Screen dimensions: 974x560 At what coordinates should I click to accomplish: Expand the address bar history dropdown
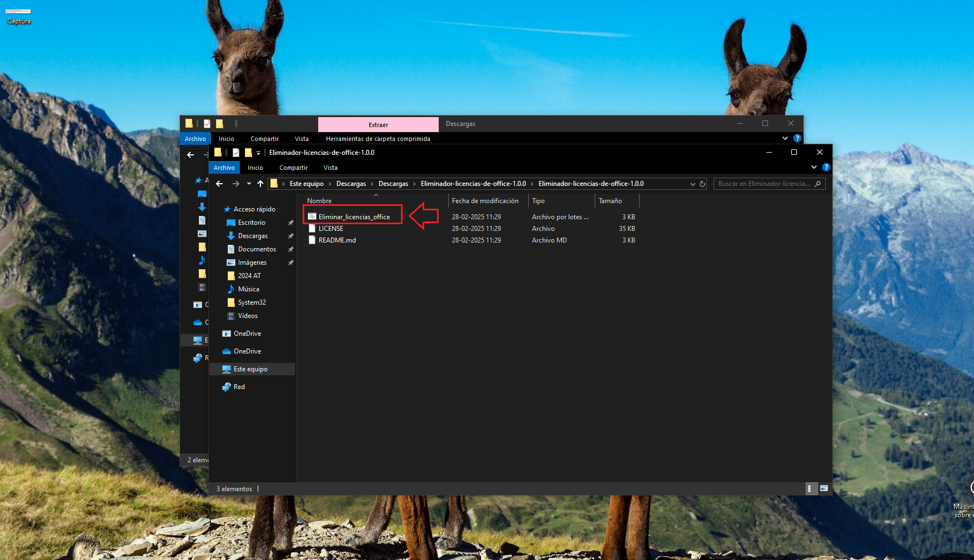coord(692,184)
